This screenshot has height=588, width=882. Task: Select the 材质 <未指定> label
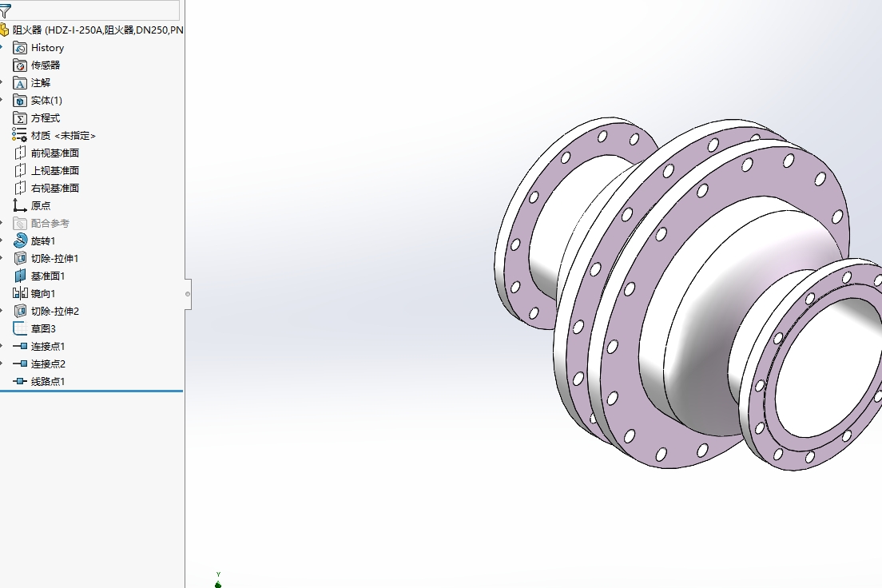tap(64, 135)
